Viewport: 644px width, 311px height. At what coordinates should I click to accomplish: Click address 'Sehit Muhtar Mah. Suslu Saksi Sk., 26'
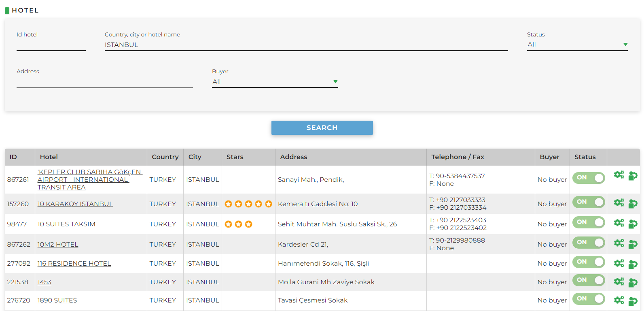click(337, 224)
